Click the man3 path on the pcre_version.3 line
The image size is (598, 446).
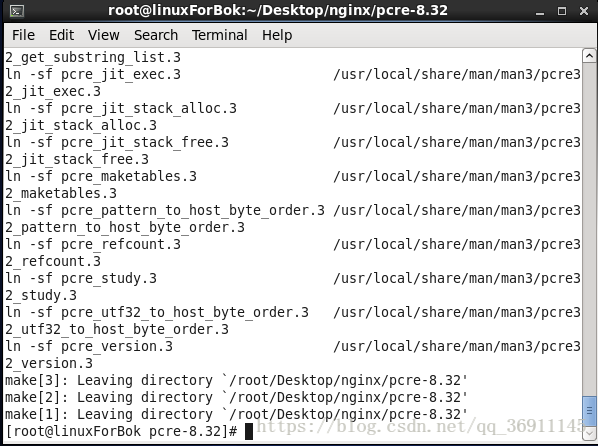click(x=457, y=346)
